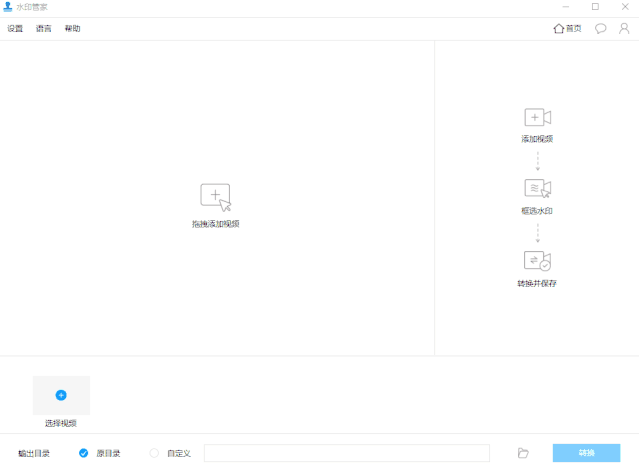Open the 帮助 menu
639x470 pixels.
[73, 29]
